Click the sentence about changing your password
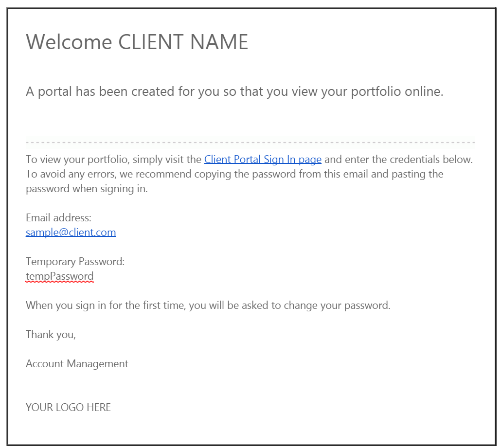 coord(208,305)
